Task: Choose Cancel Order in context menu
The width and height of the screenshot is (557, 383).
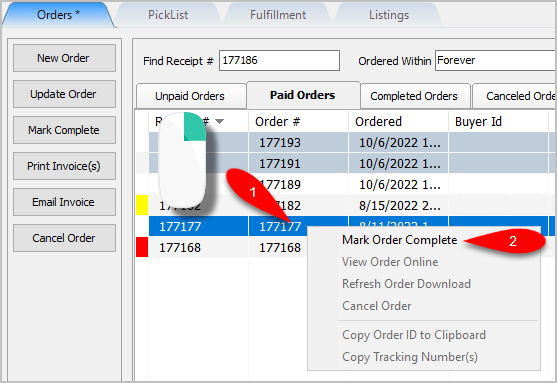Action: coord(377,306)
